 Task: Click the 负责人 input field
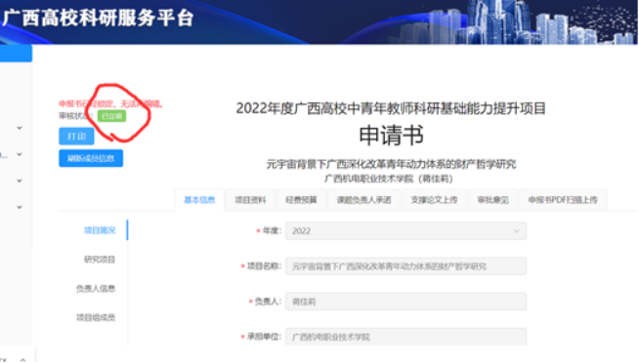[x=405, y=302]
